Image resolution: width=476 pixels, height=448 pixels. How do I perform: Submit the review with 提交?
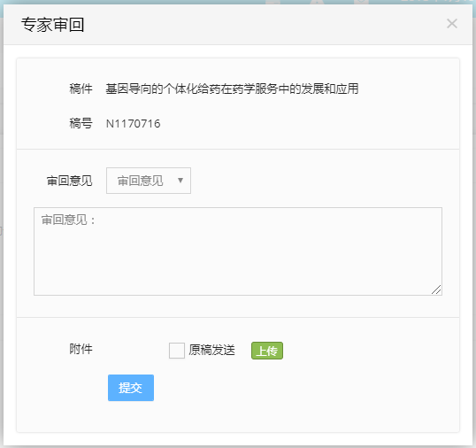pos(131,388)
